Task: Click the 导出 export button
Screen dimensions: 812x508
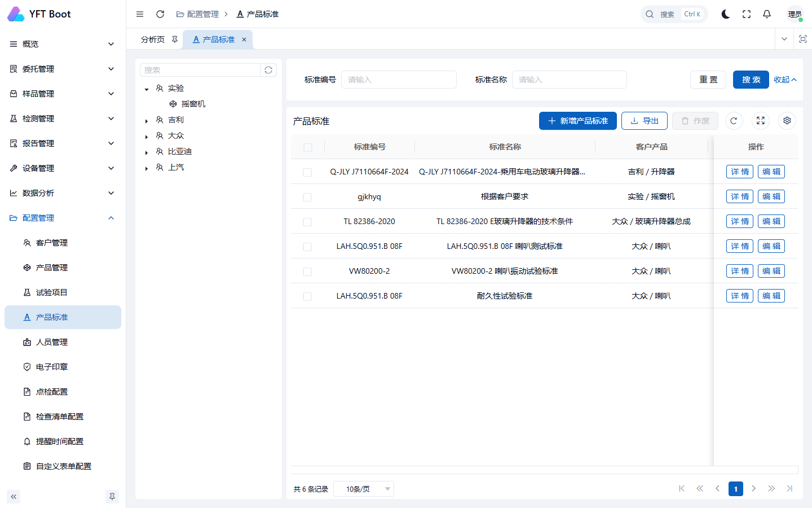Action: coord(645,121)
